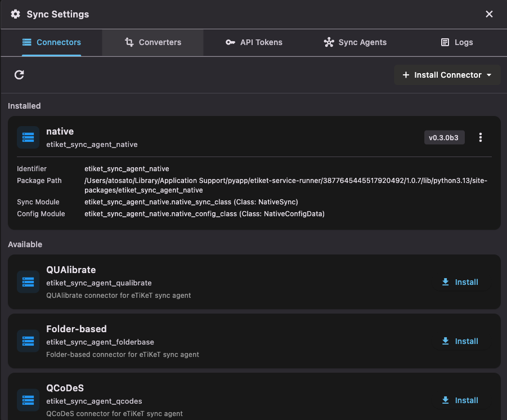The width and height of the screenshot is (507, 420).
Task: Install the Folder-based connector
Action: point(460,341)
